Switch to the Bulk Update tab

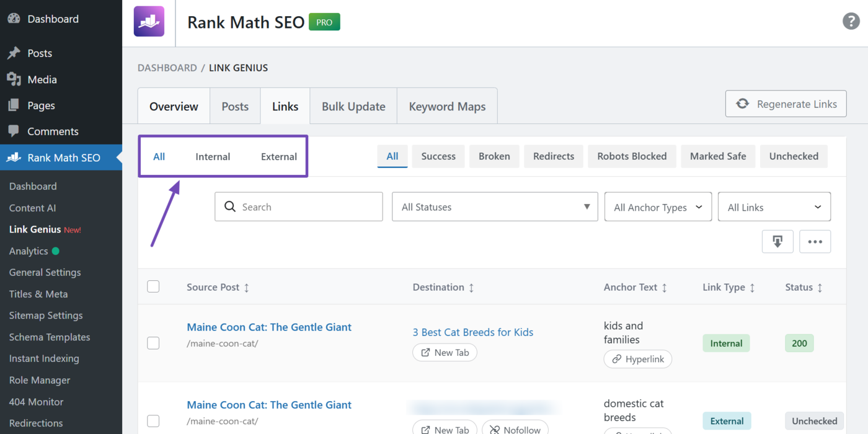353,106
